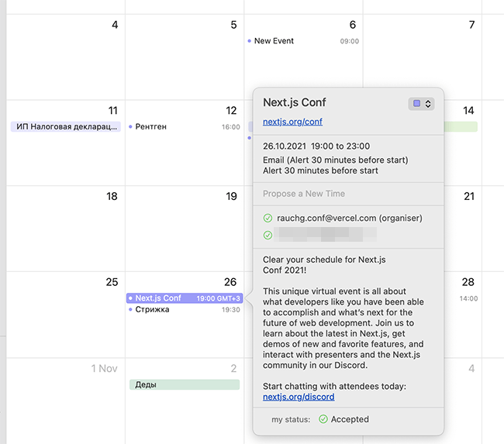Screen dimensions: 504x444
Task: Open the calendar color dropdown in the popover
Action: pyautogui.click(x=421, y=104)
